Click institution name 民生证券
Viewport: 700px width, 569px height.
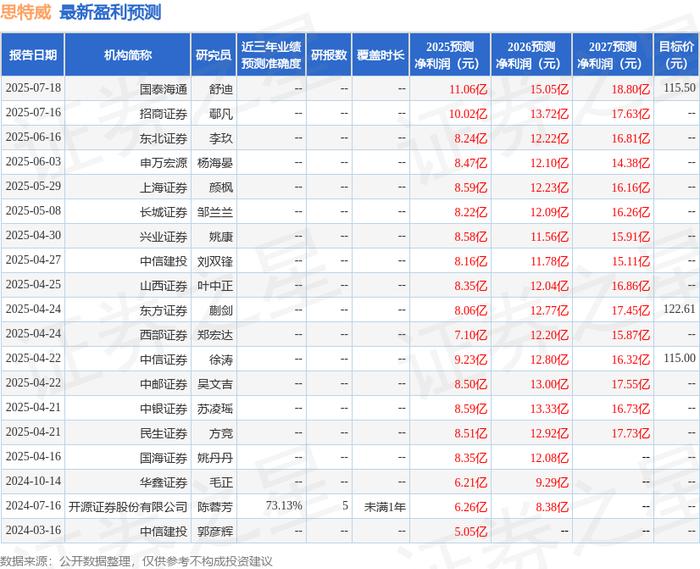pyautogui.click(x=163, y=433)
